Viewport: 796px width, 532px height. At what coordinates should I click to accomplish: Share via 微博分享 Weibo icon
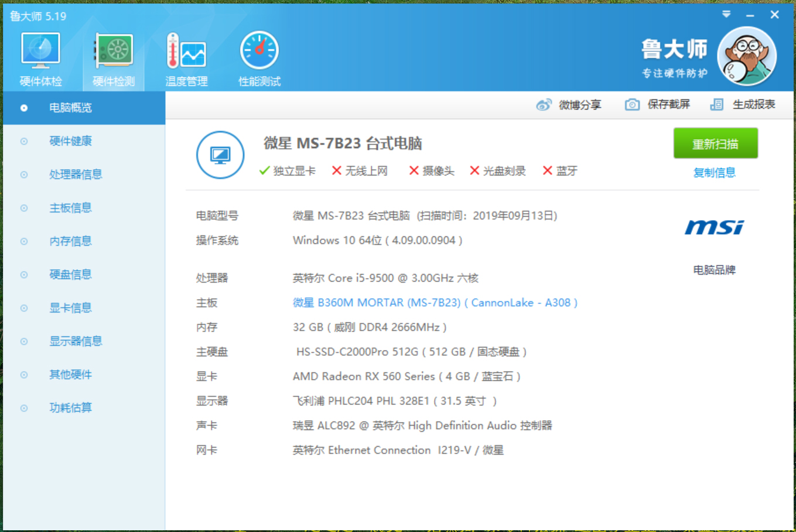(545, 104)
